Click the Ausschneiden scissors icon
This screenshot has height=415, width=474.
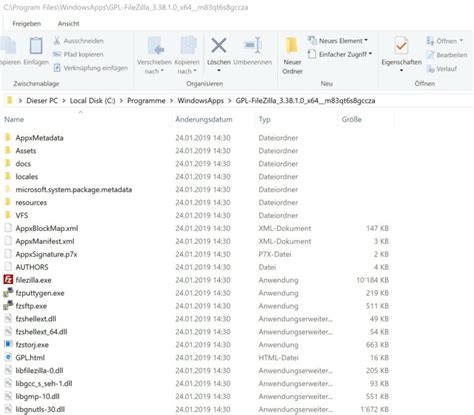[x=57, y=41]
